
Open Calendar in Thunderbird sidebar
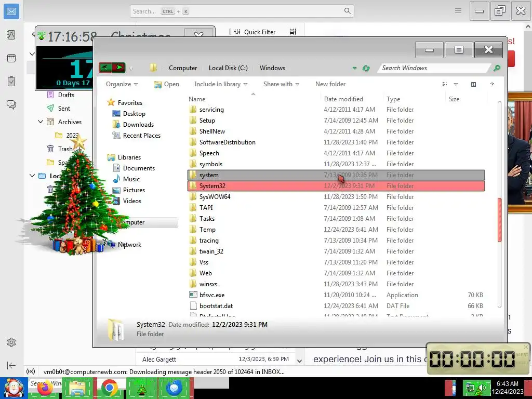[11, 58]
